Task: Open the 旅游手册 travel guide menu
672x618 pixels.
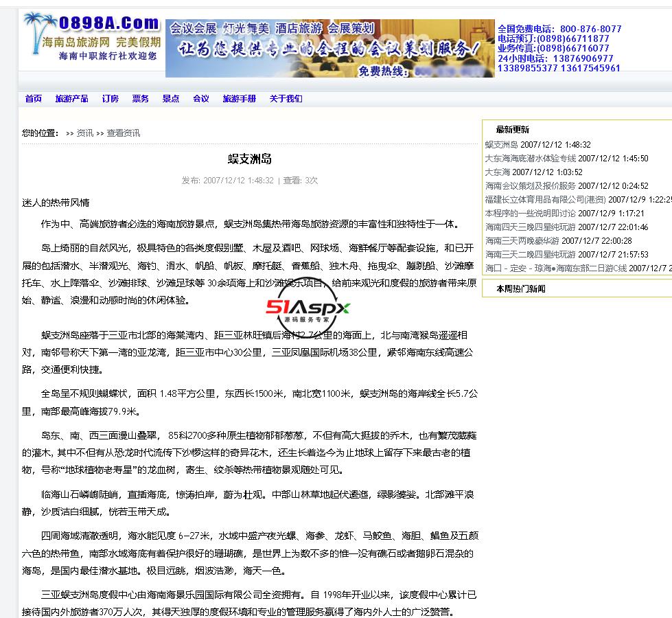Action: pos(239,99)
